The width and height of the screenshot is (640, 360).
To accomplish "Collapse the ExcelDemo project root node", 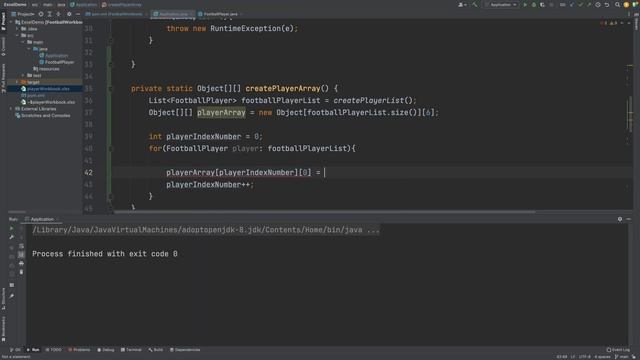I will (11, 22).
